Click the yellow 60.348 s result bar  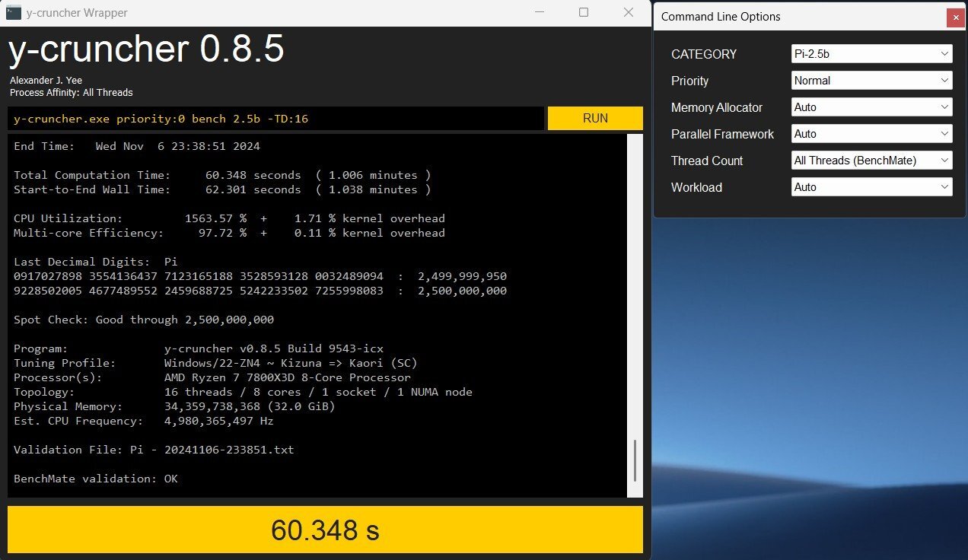(x=325, y=530)
